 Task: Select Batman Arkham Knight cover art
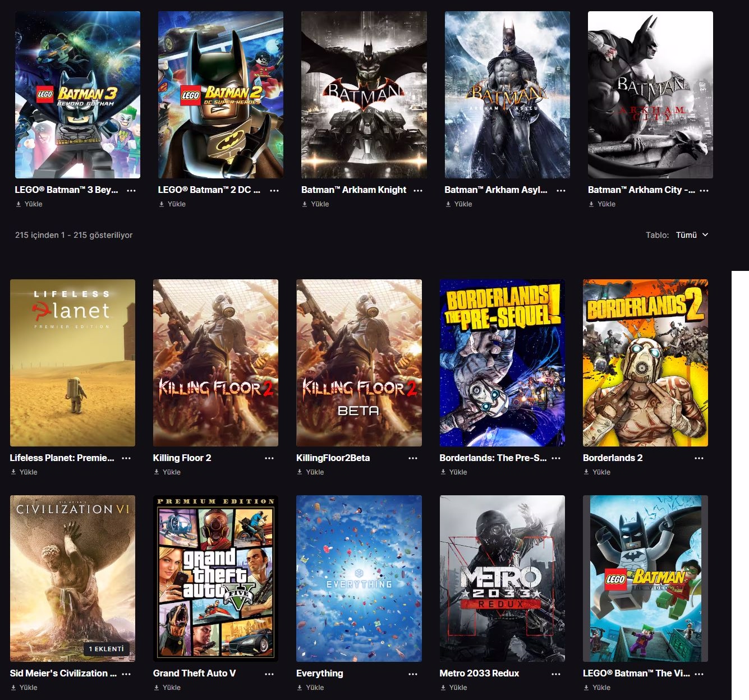(364, 95)
